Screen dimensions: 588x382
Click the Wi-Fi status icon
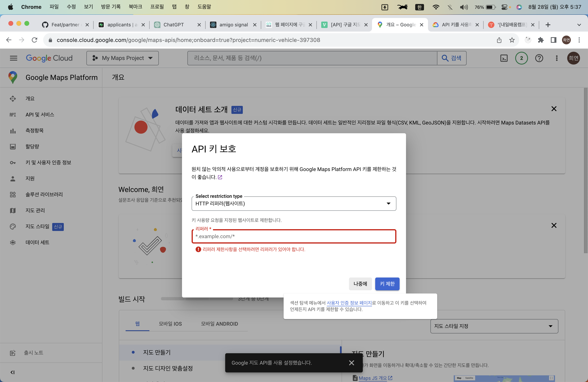coord(436,7)
